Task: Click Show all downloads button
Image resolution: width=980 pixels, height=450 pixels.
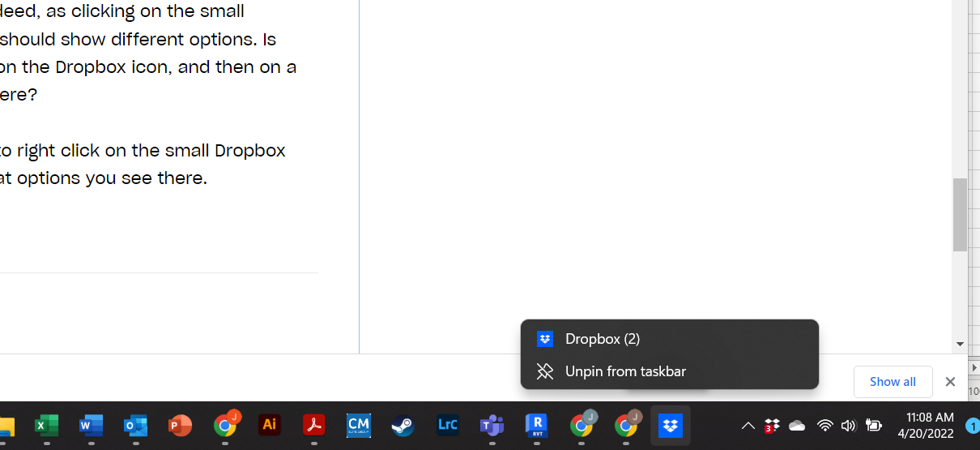Action: [x=893, y=382]
